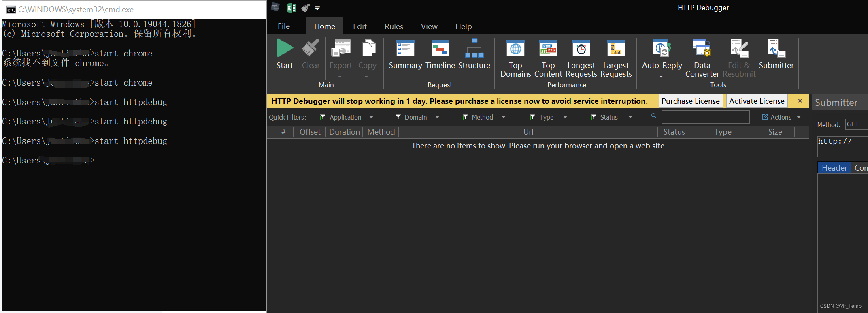Click the Activate License button

[757, 101]
